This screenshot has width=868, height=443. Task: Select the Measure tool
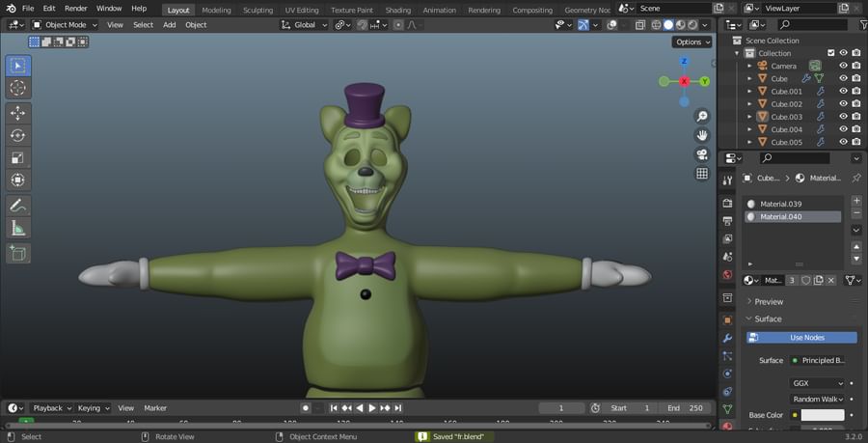click(x=18, y=228)
